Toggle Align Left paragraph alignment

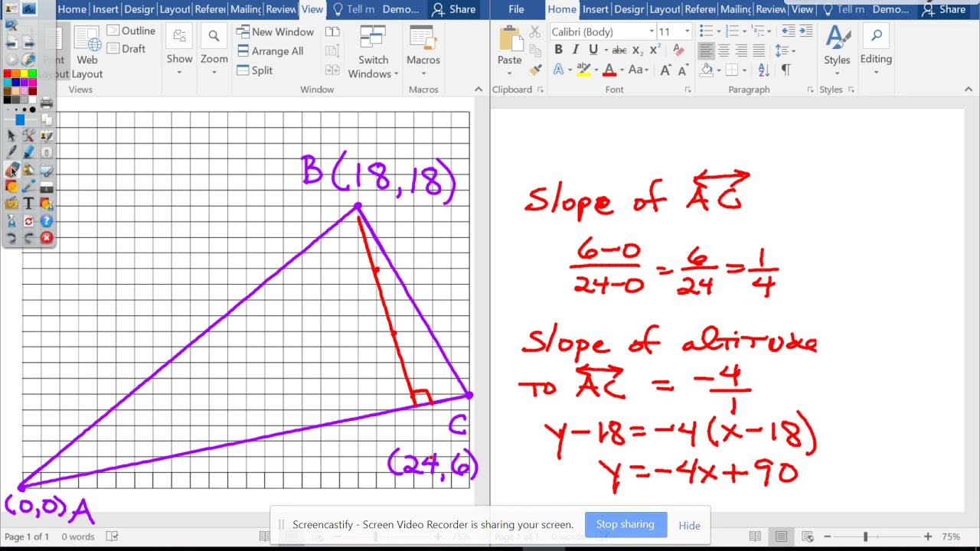pos(706,51)
